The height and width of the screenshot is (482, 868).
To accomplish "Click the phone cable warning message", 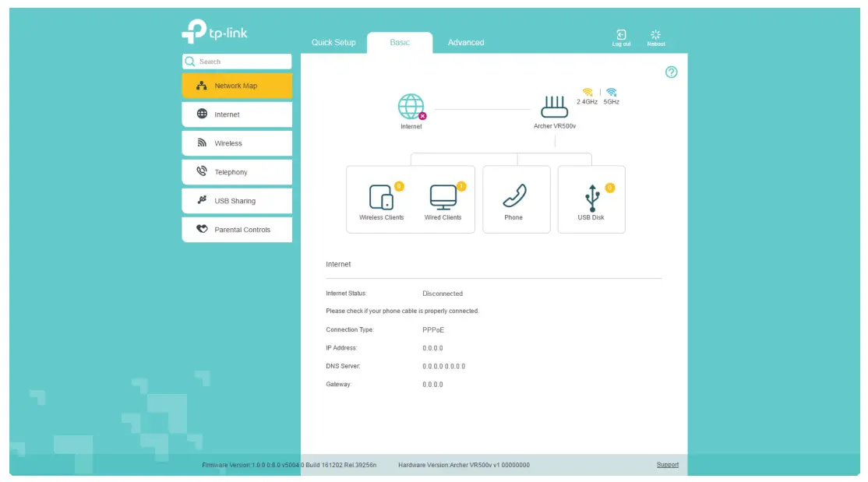I will pyautogui.click(x=402, y=311).
